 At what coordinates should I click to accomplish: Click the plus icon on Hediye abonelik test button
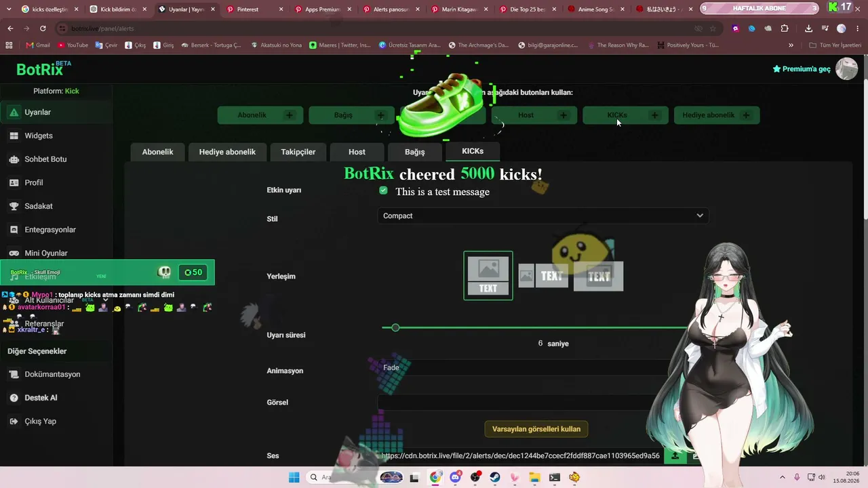[746, 115]
